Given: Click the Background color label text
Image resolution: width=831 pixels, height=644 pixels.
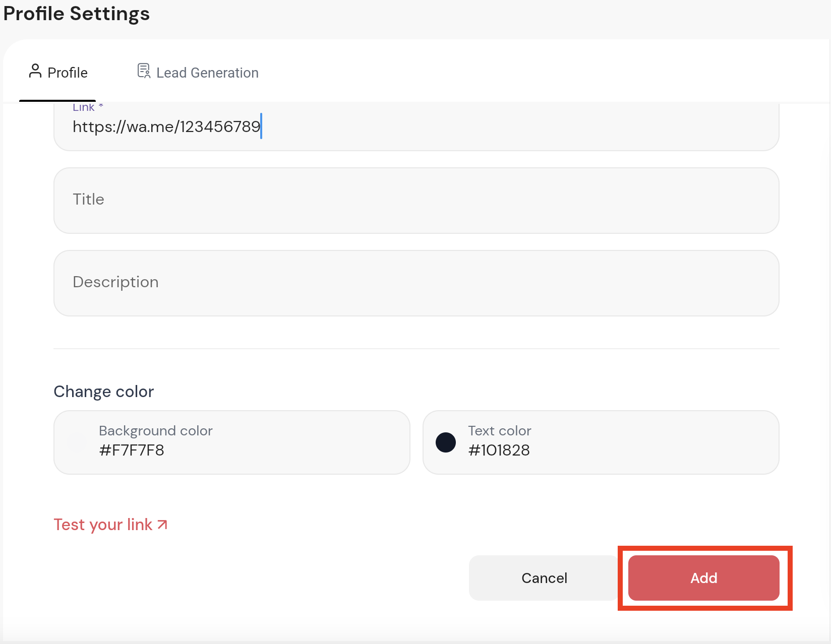Looking at the screenshot, I should (x=155, y=431).
